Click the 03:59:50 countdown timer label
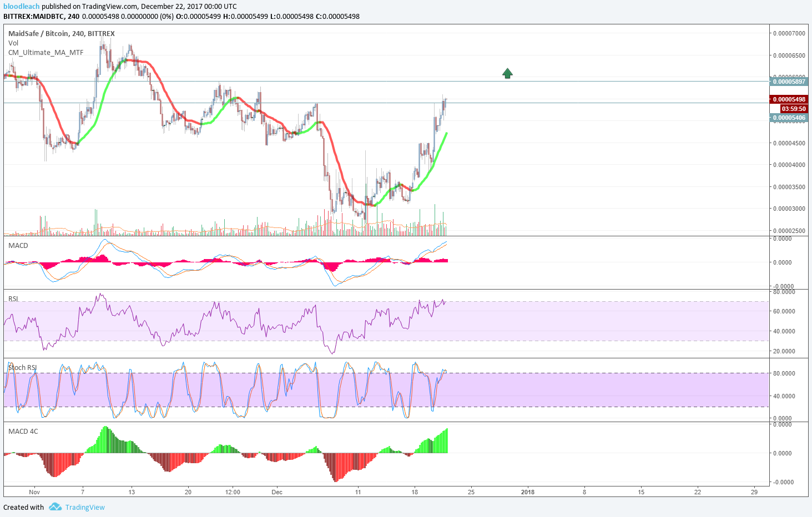812x517 pixels. (x=794, y=109)
